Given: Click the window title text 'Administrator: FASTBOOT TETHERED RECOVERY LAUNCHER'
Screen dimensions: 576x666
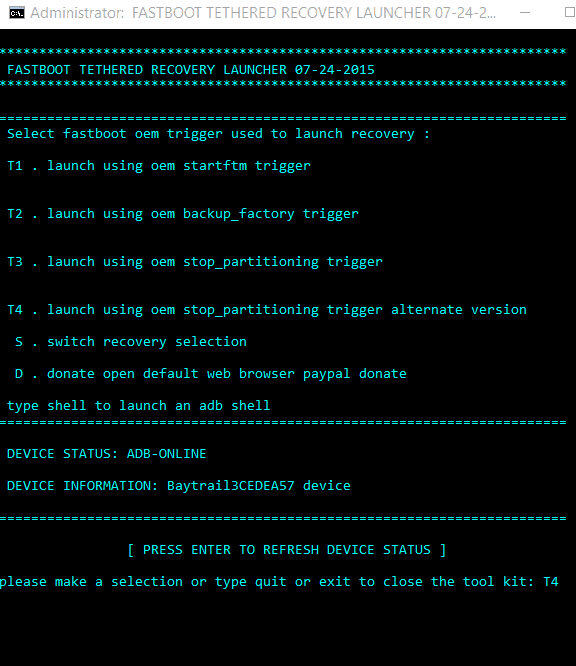Looking at the screenshot, I should (x=263, y=13).
